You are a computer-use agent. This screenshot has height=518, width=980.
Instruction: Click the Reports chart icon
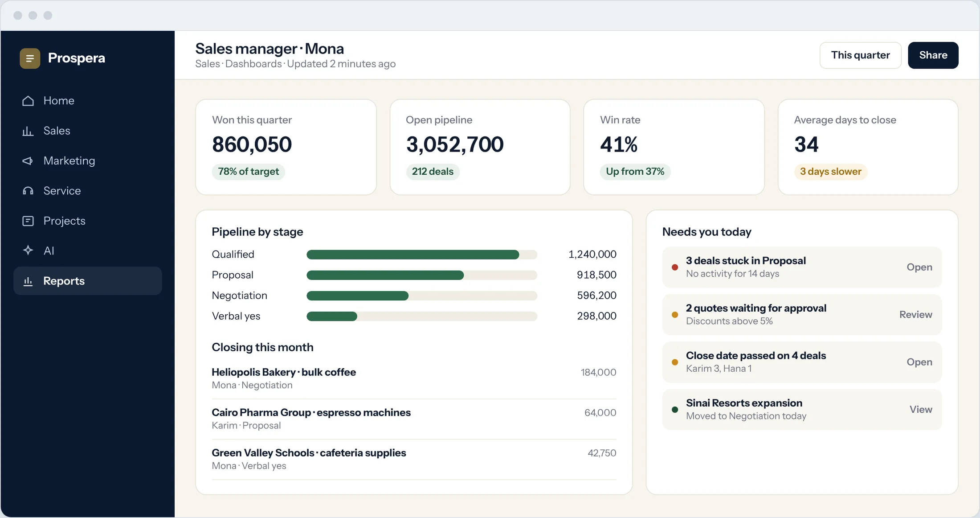click(x=28, y=281)
